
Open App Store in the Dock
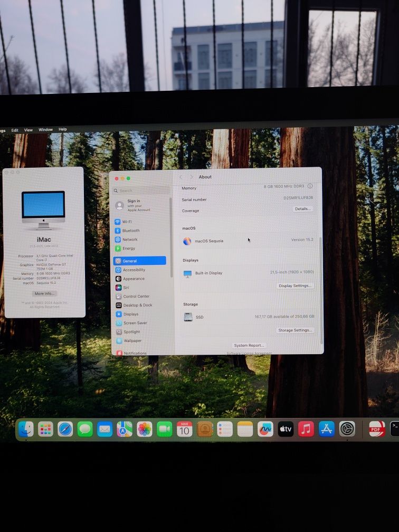click(x=326, y=429)
